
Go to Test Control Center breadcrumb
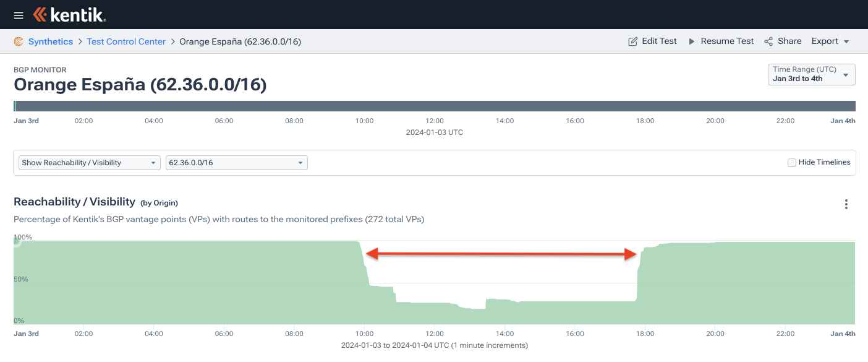click(126, 41)
